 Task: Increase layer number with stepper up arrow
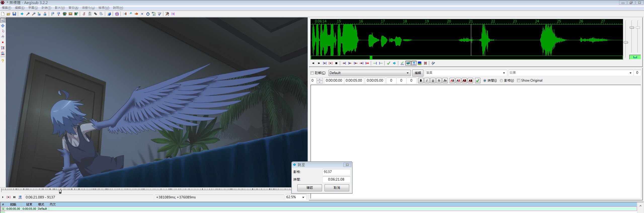click(x=319, y=79)
